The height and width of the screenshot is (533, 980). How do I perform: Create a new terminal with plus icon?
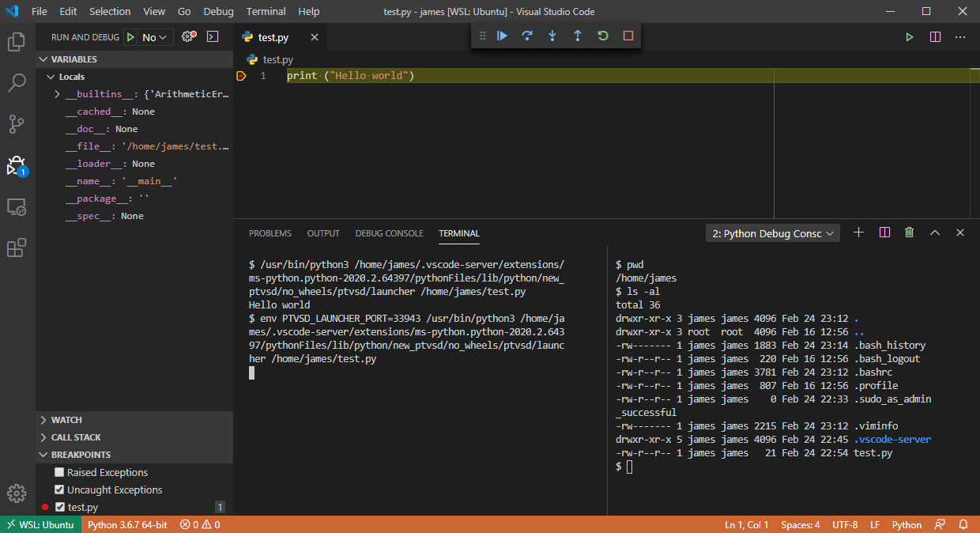pos(859,232)
